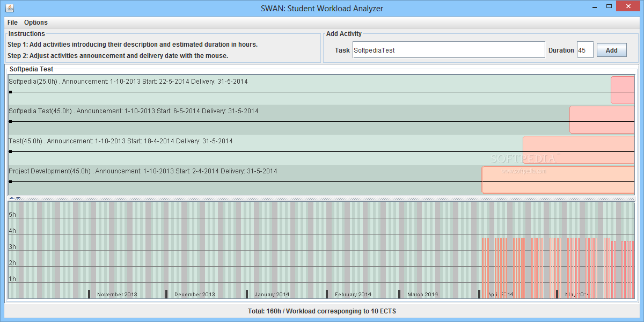Click the Project Development announcement handle

(10, 182)
